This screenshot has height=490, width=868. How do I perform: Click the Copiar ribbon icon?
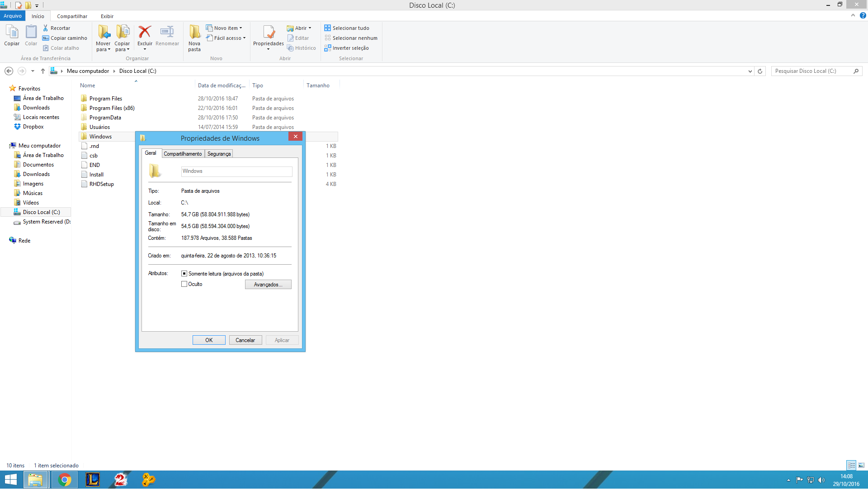pyautogui.click(x=12, y=35)
